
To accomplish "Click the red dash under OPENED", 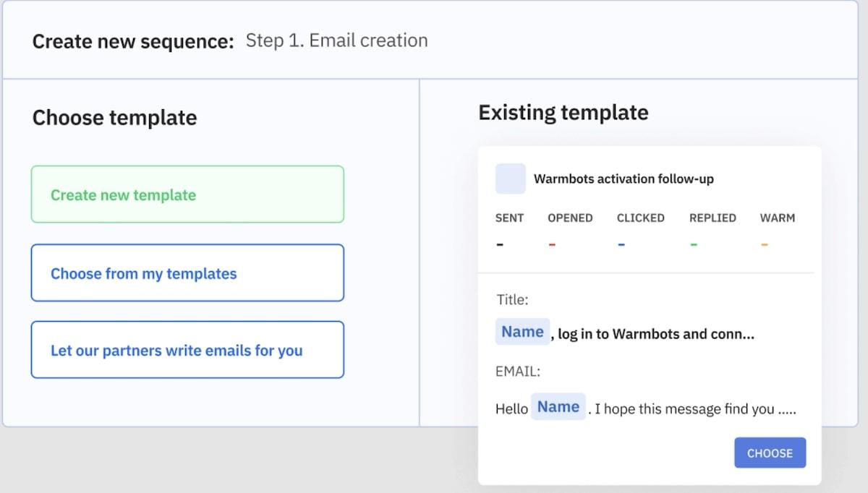I will 552,244.
